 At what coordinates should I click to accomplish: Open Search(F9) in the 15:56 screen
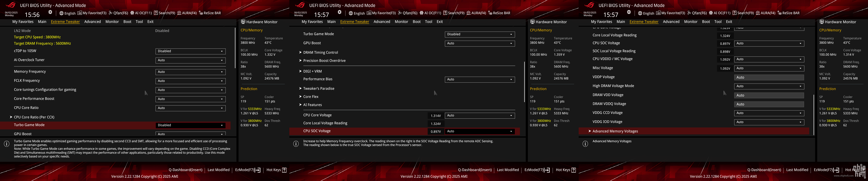tap(164, 13)
